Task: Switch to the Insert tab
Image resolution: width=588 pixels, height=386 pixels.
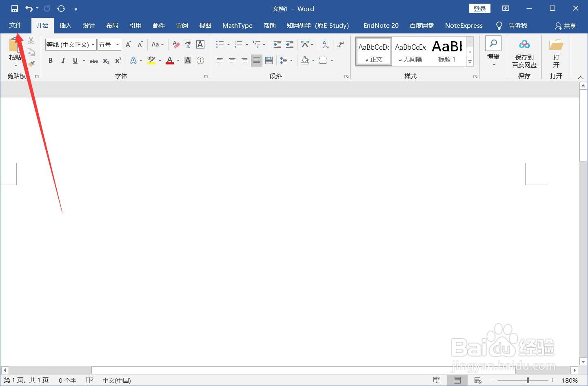Action: click(x=65, y=25)
